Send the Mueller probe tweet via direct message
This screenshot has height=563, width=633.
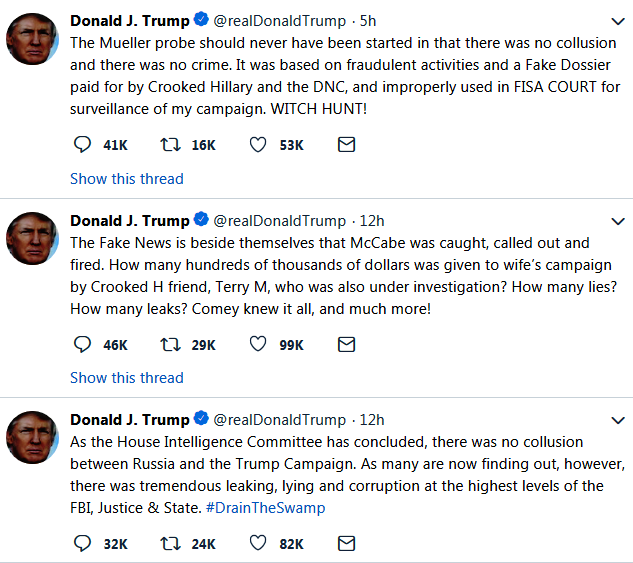346,144
